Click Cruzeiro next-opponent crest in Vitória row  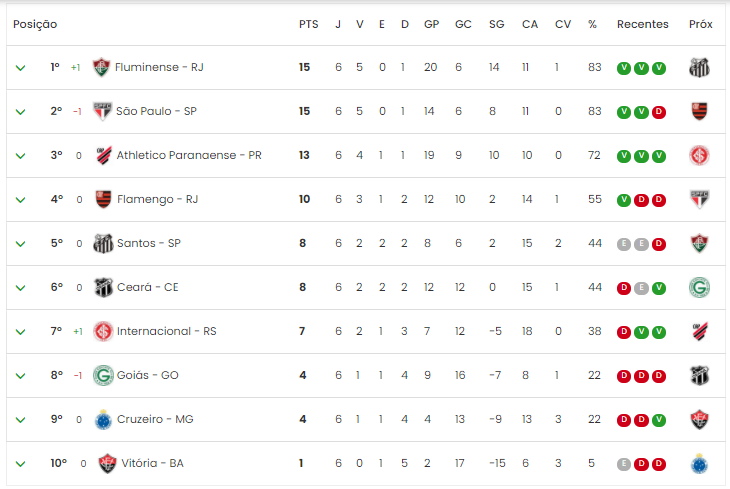pos(699,464)
